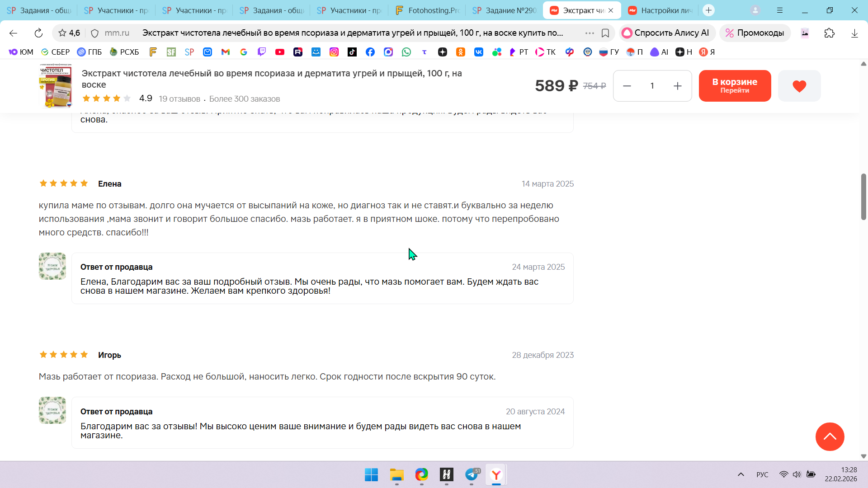Switch to the 'Настройки лич' tab

[x=661, y=10]
